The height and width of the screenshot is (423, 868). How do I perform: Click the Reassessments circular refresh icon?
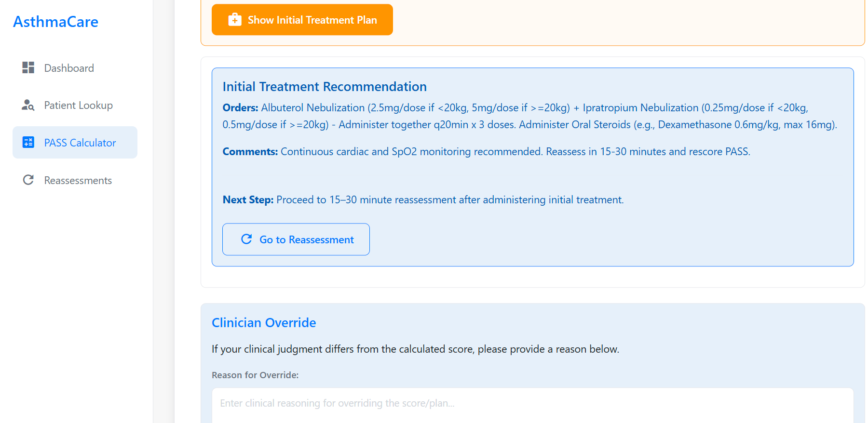point(28,180)
